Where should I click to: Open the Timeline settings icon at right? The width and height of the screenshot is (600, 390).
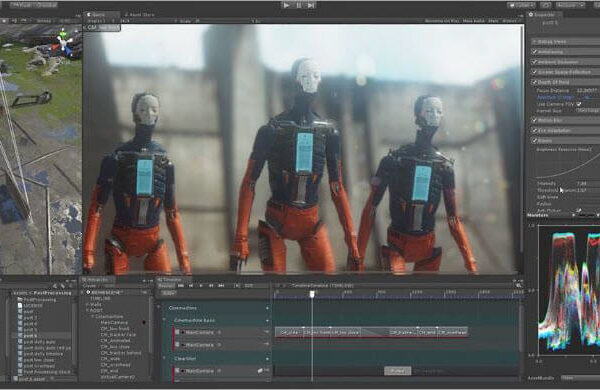point(518,285)
